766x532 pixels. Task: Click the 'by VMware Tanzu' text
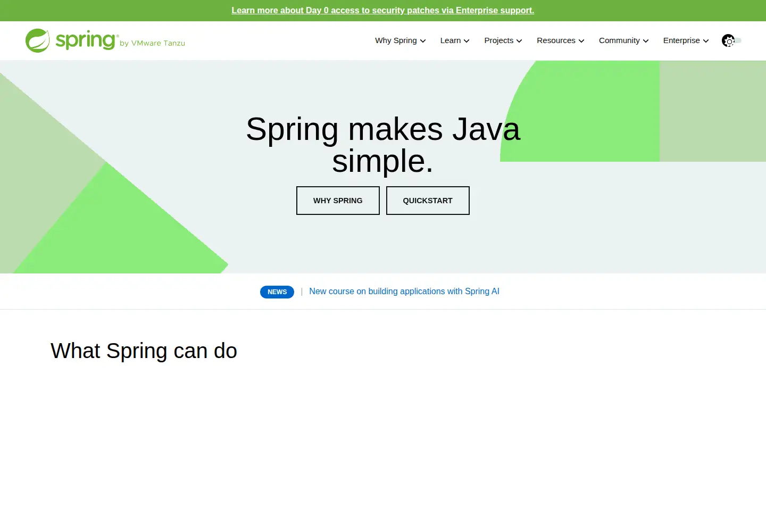(153, 43)
